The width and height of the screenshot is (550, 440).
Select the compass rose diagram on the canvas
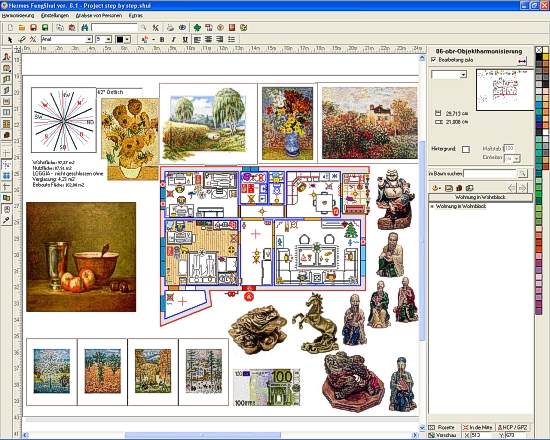(63, 120)
